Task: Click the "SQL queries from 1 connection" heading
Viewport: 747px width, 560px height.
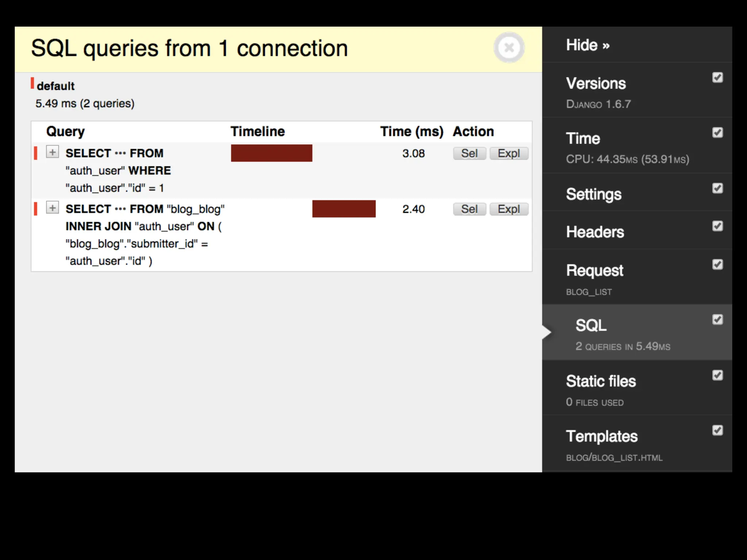Action: (189, 48)
